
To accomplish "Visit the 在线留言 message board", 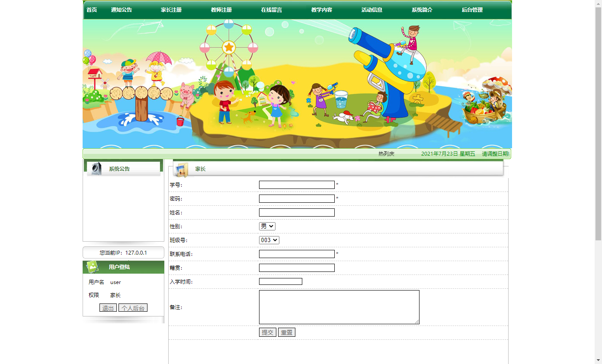I will pyautogui.click(x=271, y=10).
